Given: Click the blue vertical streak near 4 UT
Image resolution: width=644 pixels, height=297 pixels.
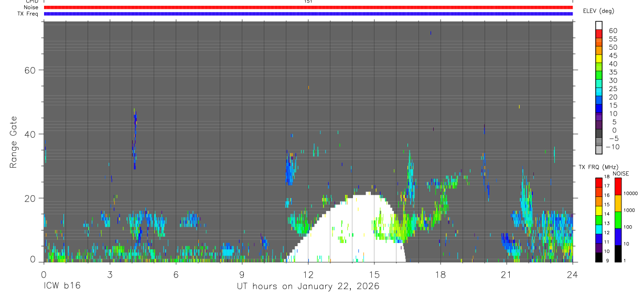Looking at the screenshot, I should (x=134, y=140).
